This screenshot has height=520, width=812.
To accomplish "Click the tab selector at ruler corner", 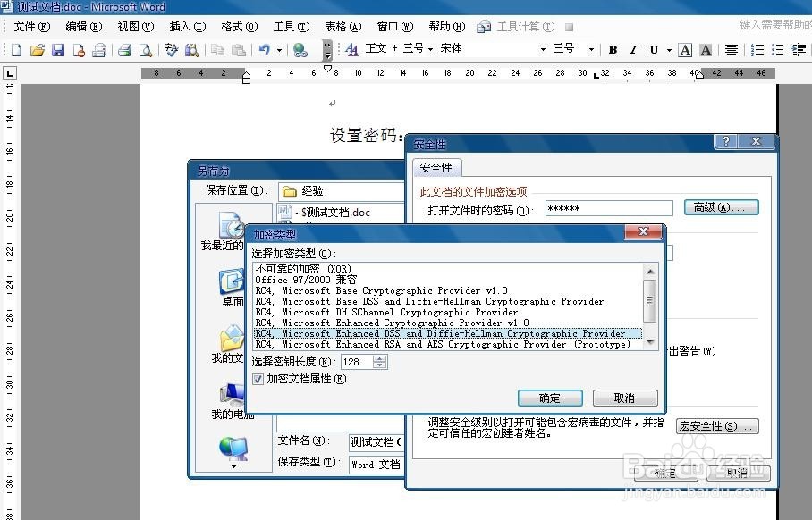I will pyautogui.click(x=10, y=73).
